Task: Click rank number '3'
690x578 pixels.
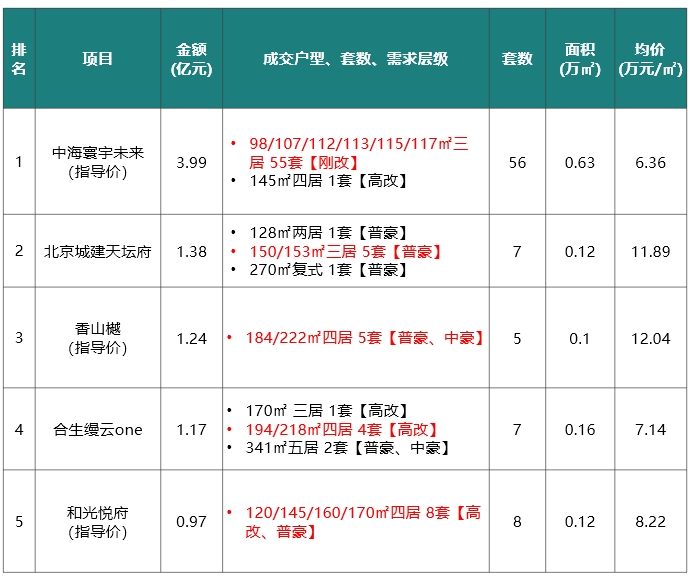Action: tap(19, 337)
